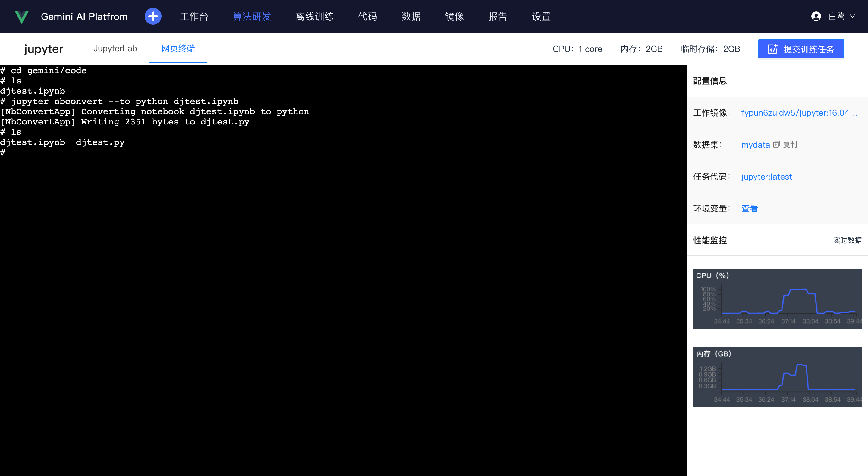
Task: Open the blue plus create icon
Action: coord(153,16)
